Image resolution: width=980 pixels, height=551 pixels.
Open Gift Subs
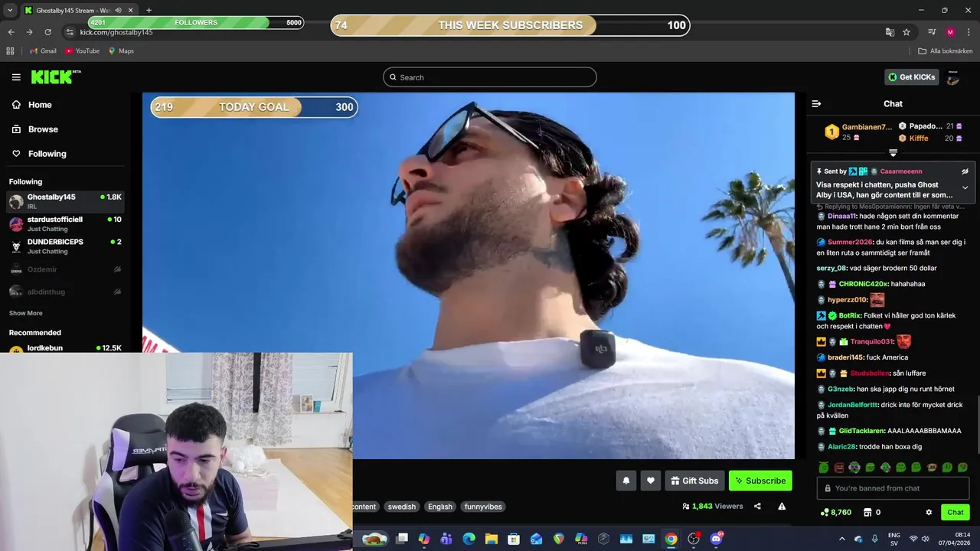click(694, 481)
